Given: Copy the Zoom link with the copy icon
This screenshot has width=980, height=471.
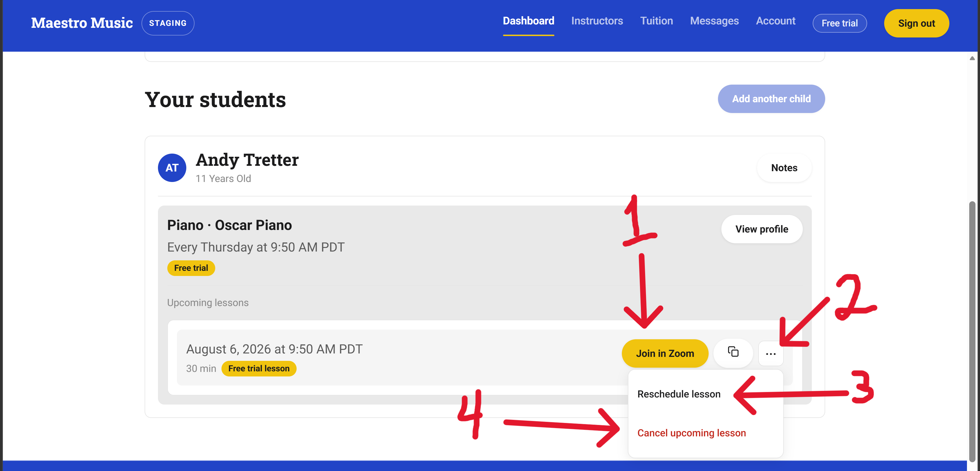Looking at the screenshot, I should [x=733, y=353].
